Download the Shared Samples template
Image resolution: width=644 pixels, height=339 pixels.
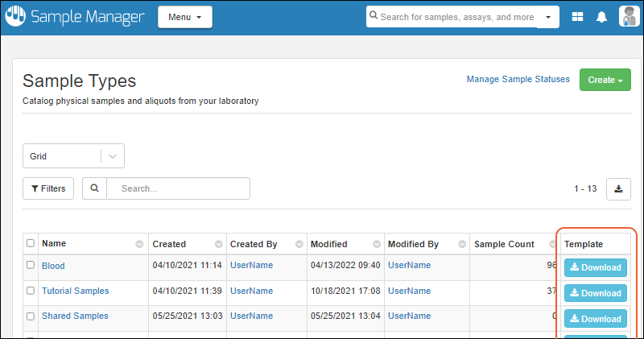coord(595,319)
